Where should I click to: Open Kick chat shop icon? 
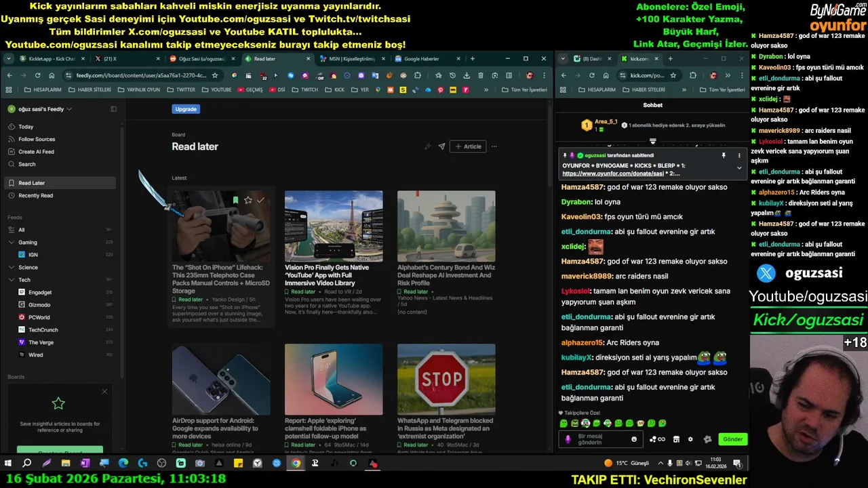click(675, 439)
